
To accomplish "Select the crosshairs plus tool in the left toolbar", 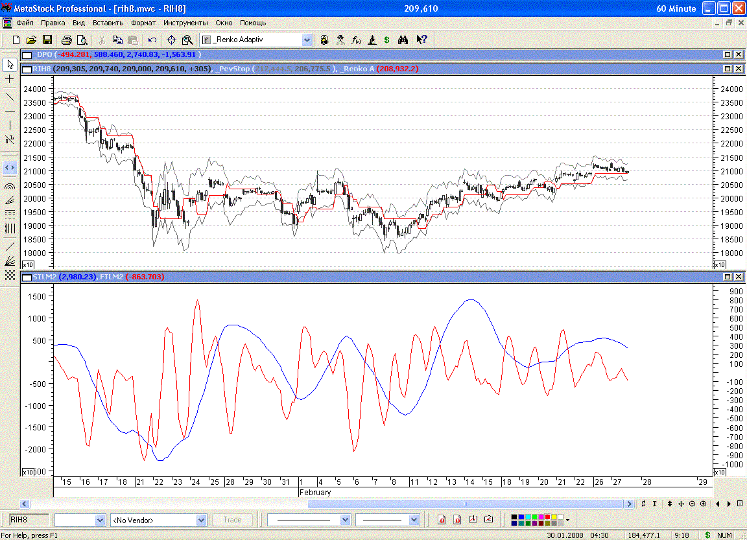I will (x=10, y=79).
